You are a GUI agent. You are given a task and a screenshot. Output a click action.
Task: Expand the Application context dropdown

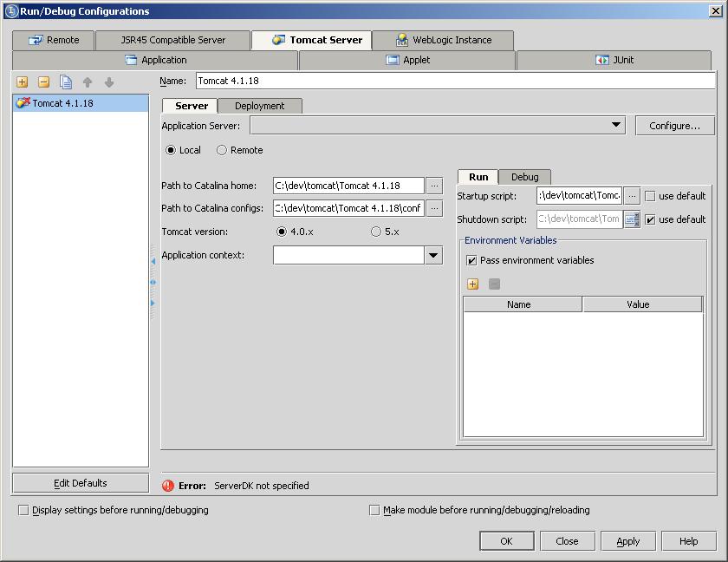tap(433, 255)
